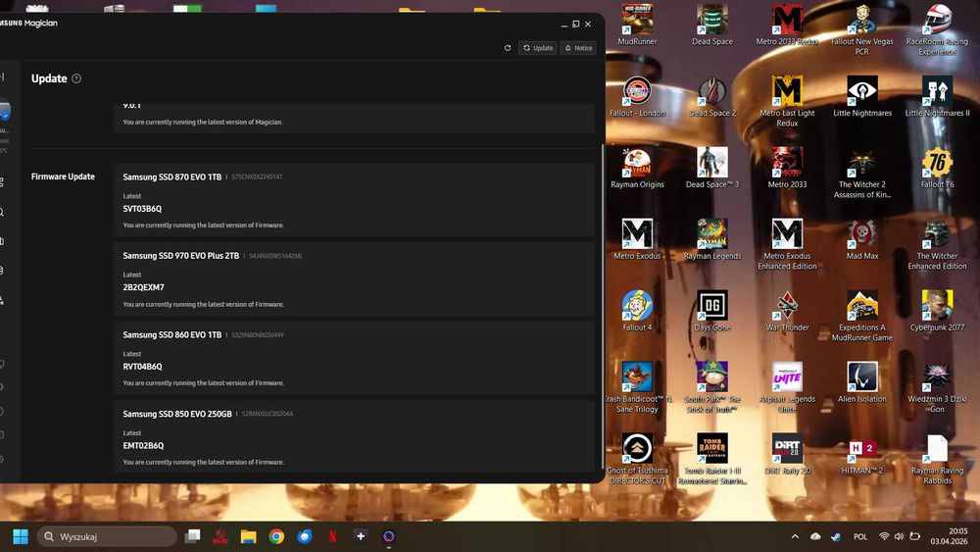Select the Fallout New Vegas PCR shortcut
980x552 pixels.
point(861,29)
